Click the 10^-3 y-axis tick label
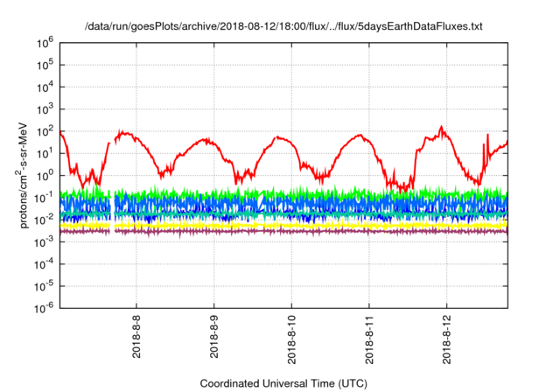The height and width of the screenshot is (392, 560). [44, 242]
